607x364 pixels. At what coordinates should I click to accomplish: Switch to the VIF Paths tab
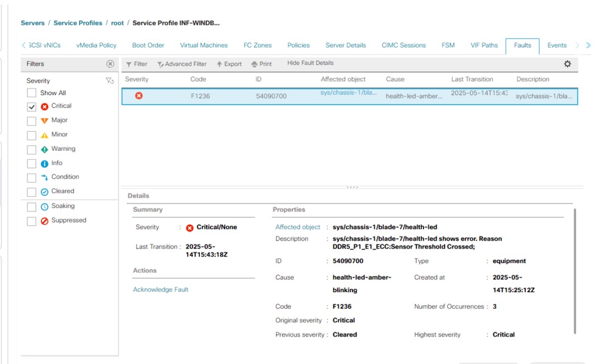click(x=484, y=46)
